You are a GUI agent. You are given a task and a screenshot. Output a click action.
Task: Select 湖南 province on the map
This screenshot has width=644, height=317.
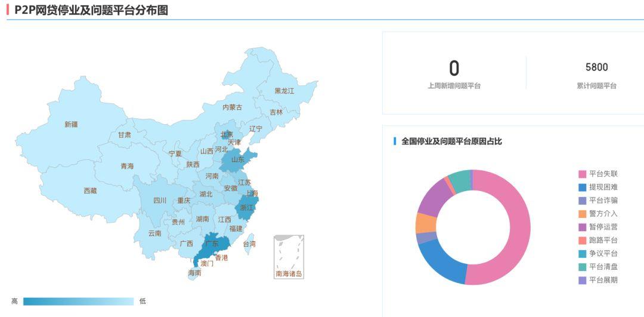coord(203,218)
